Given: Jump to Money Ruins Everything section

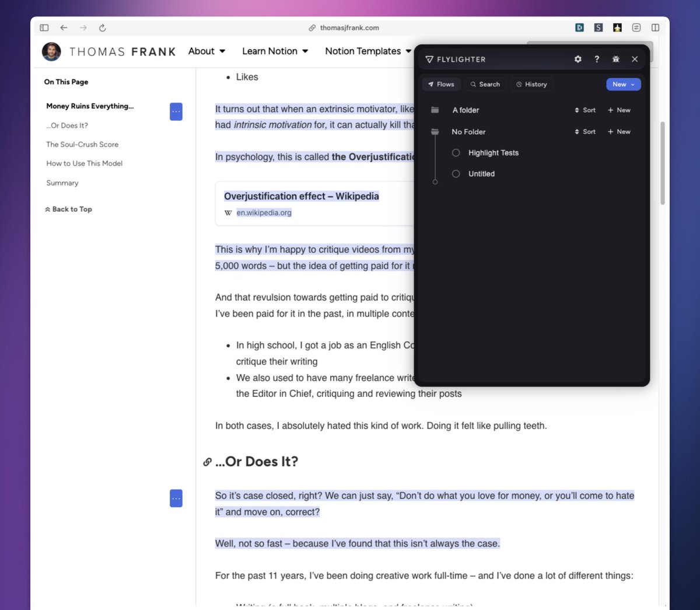Looking at the screenshot, I should pyautogui.click(x=90, y=106).
